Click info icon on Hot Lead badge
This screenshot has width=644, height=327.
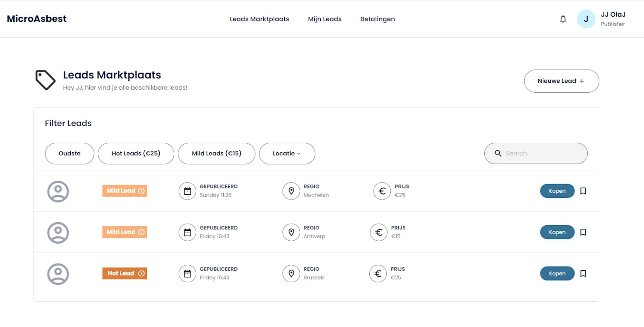point(141,273)
